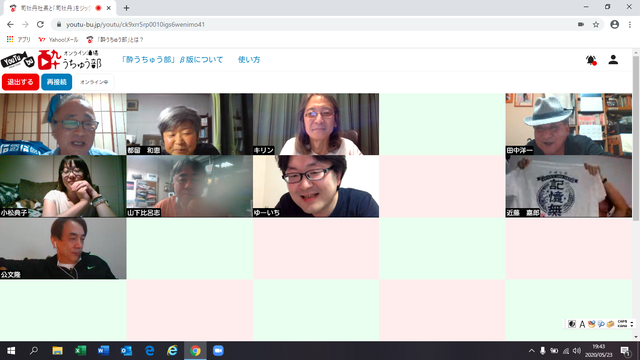Image resolution: width=640 pixels, height=360 pixels.
Task: Expand hidden system tray icons
Action: coord(531,351)
